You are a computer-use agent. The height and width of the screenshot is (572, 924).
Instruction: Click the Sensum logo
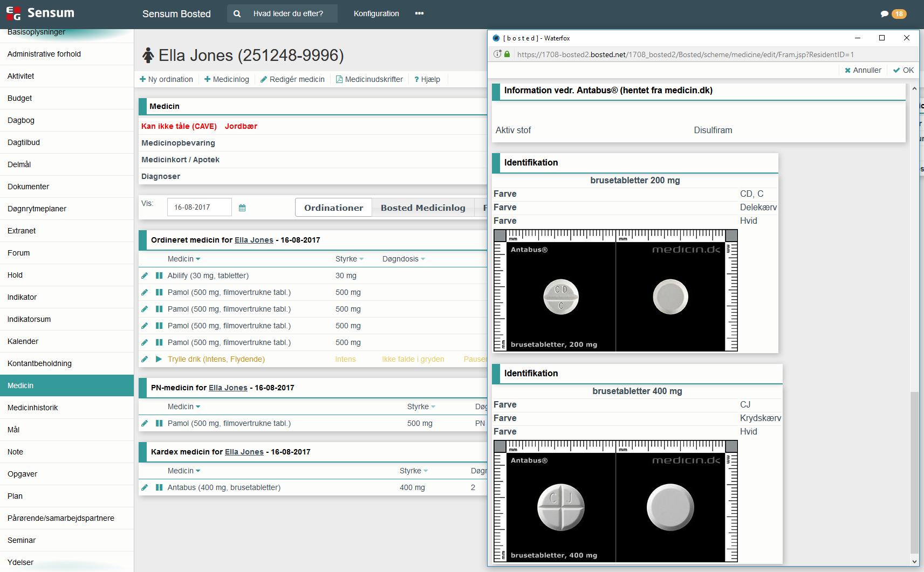point(40,13)
